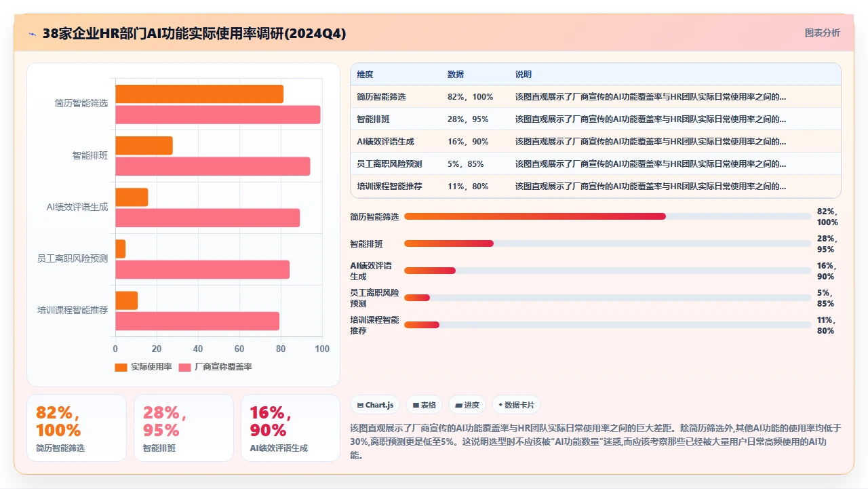Screen dimensions: 868x489
Task: Click the AI绩效评语生成 y-axis label in the chart
Action: (77, 207)
